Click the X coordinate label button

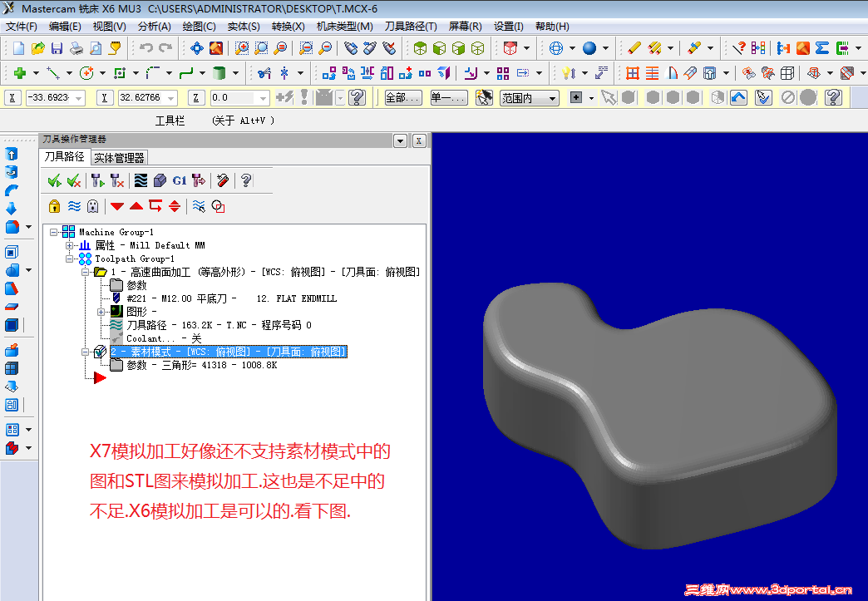[12, 98]
